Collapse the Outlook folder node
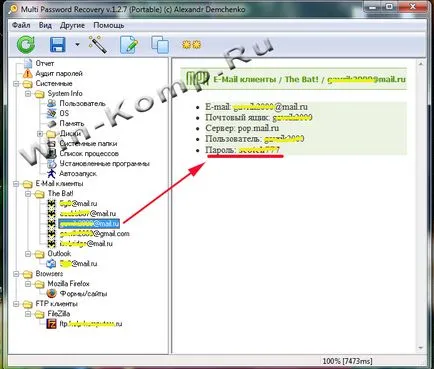Image resolution: width=434 pixels, height=369 pixels. [28, 254]
